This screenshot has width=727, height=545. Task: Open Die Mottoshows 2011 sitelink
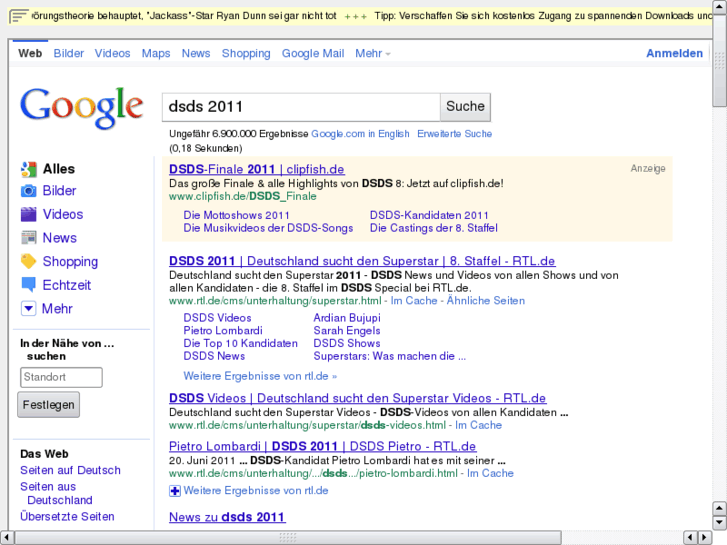(236, 216)
